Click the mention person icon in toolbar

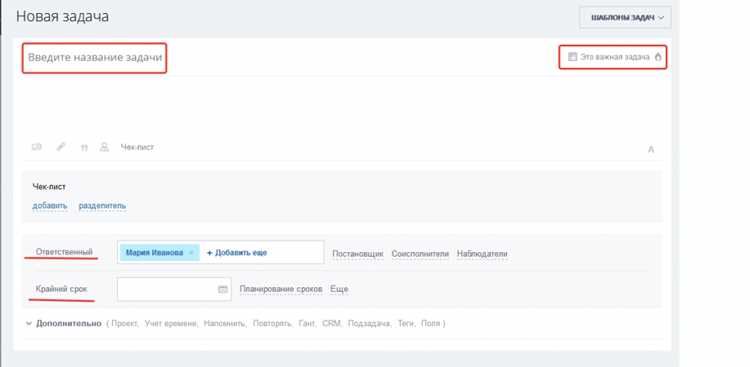(x=104, y=147)
